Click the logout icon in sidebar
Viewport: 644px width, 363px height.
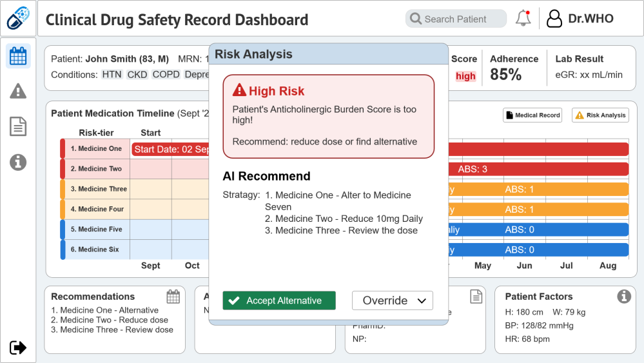coord(18,348)
